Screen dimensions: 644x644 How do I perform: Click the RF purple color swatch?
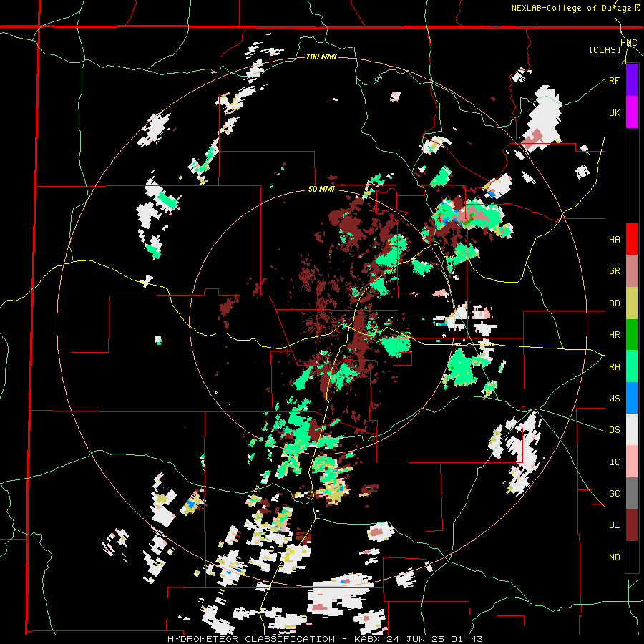[632, 80]
